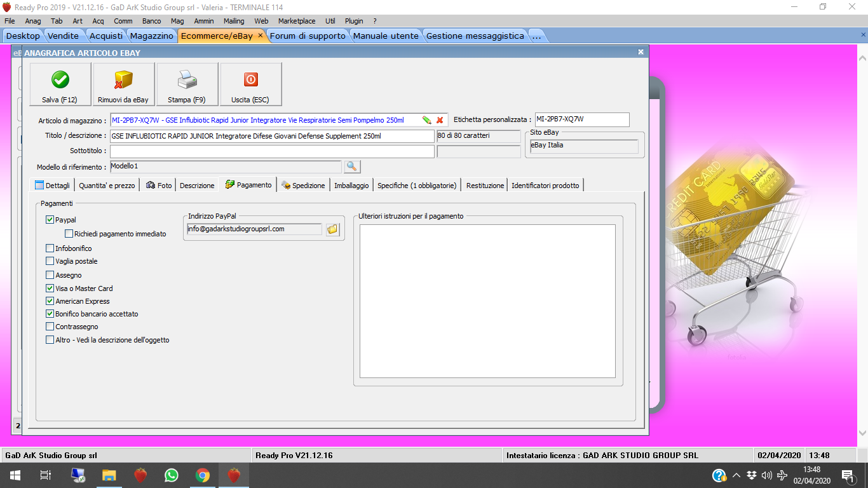Show hidden system tray icons
The image size is (868, 488).
[736, 475]
